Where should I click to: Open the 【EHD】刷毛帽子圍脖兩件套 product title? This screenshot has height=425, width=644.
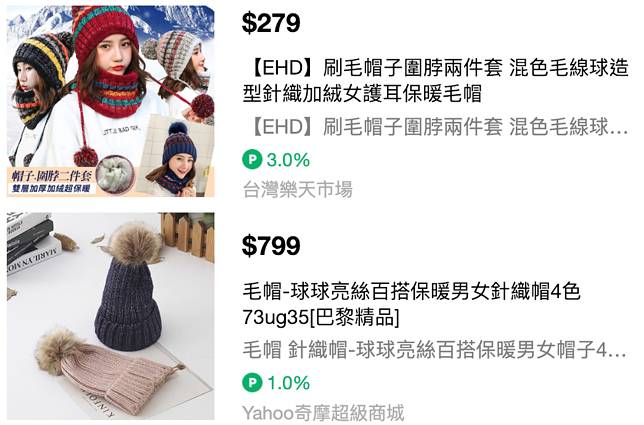click(435, 81)
